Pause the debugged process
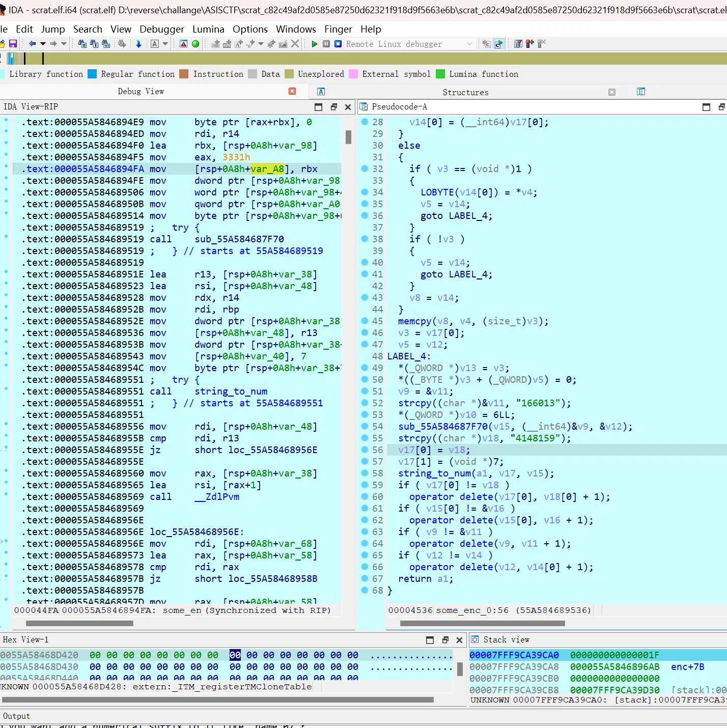This screenshot has height=728, width=727. 326,44
